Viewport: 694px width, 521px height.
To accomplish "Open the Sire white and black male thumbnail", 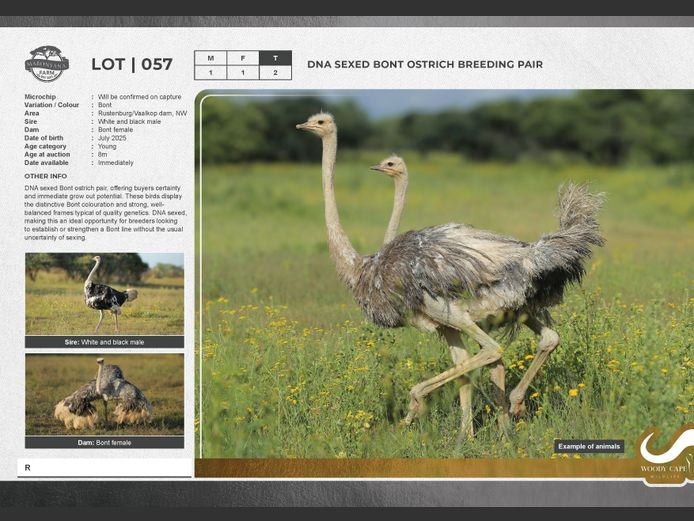I will click(x=104, y=294).
